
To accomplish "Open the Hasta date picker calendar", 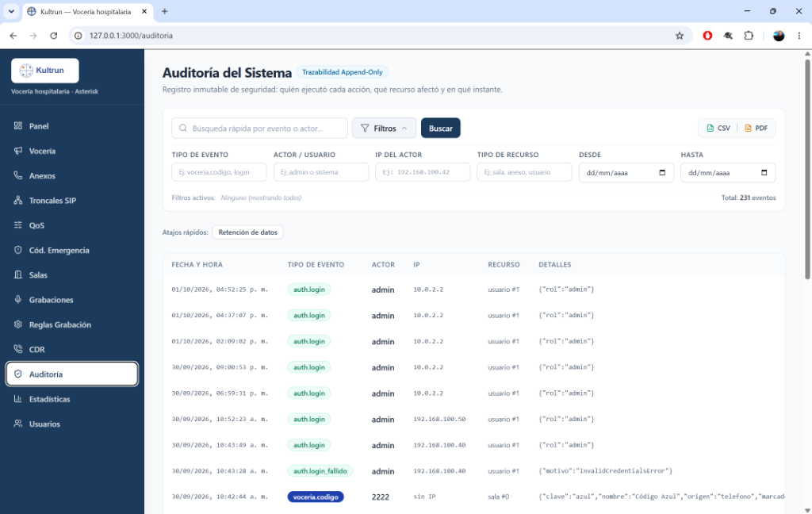I will tap(764, 173).
